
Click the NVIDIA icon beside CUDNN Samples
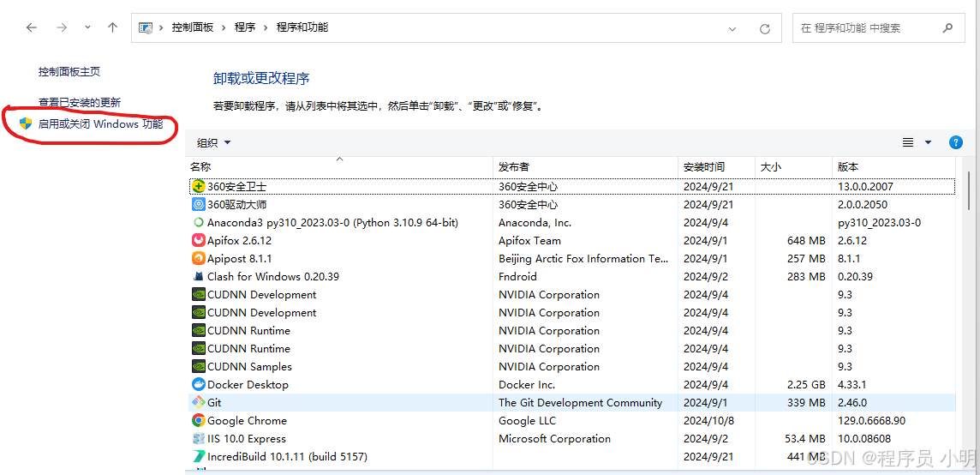point(198,367)
